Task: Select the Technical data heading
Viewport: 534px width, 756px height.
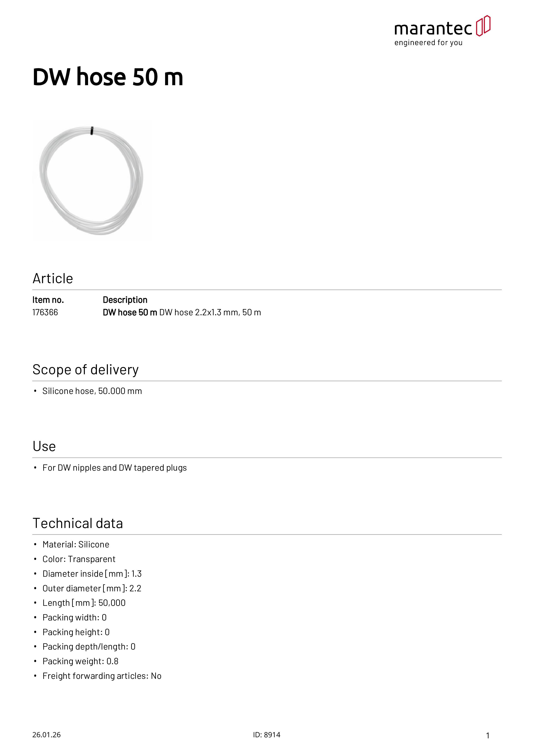Action: [78, 523]
